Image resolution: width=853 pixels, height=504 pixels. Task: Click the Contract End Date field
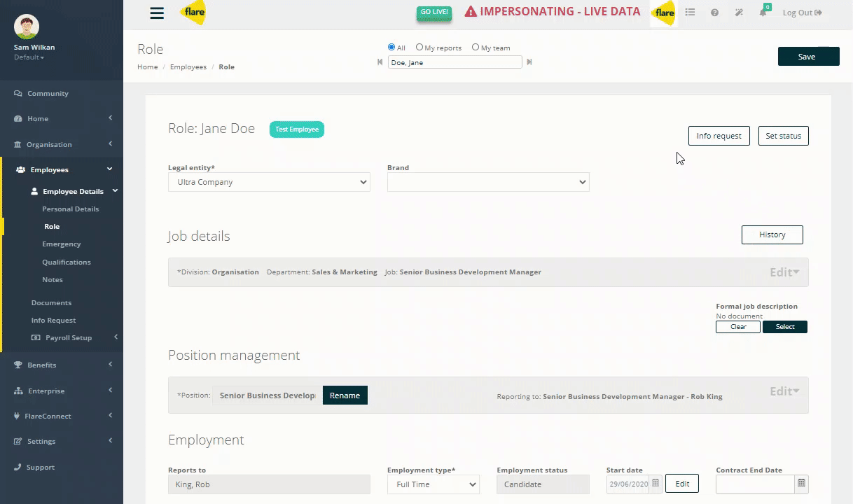pyautogui.click(x=756, y=484)
